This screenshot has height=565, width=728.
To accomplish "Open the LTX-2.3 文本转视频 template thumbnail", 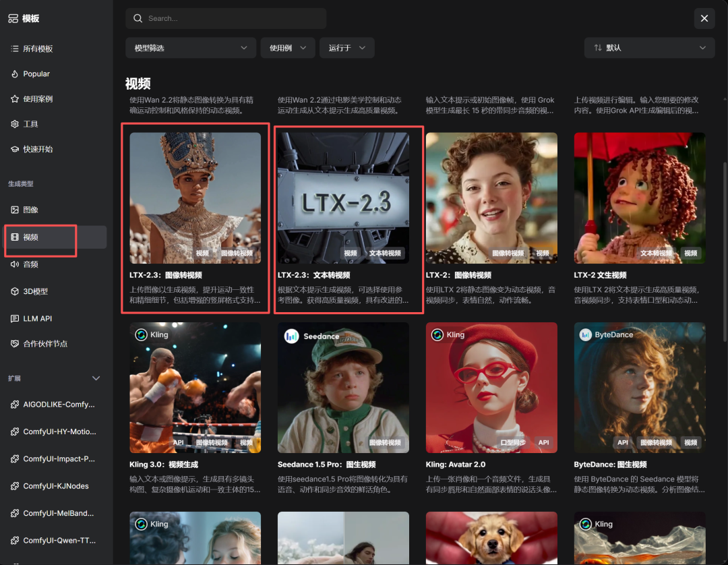I will (x=343, y=198).
